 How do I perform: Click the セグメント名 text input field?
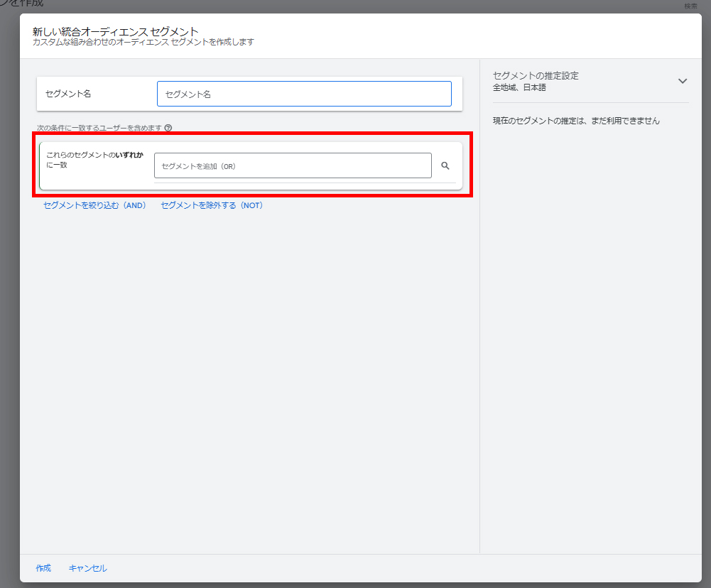click(304, 94)
